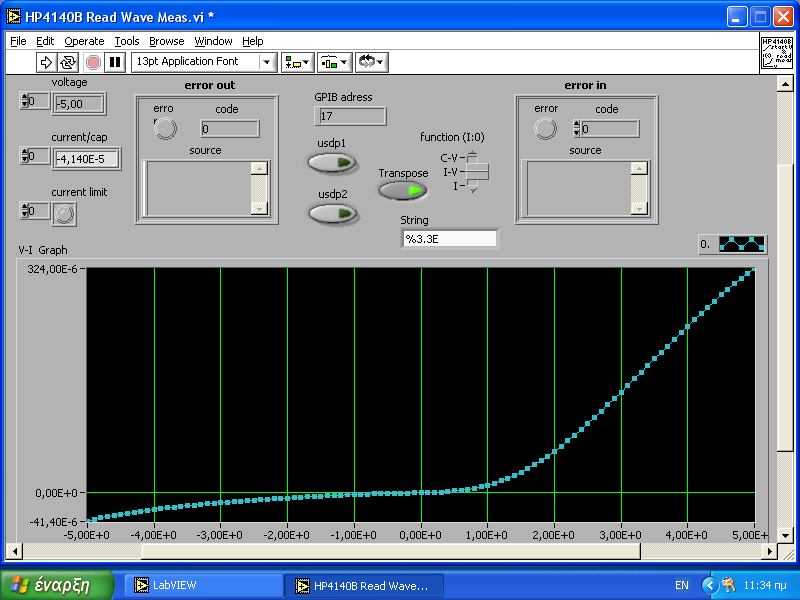Click the window vertical scroll up arrow
Image resolution: width=800 pixels, height=600 pixels.
point(785,84)
